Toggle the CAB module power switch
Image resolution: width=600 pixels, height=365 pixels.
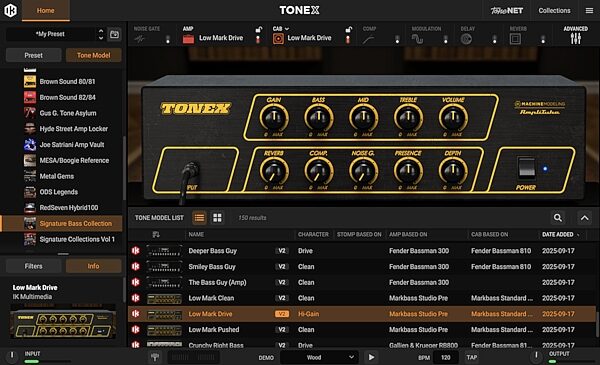click(348, 39)
